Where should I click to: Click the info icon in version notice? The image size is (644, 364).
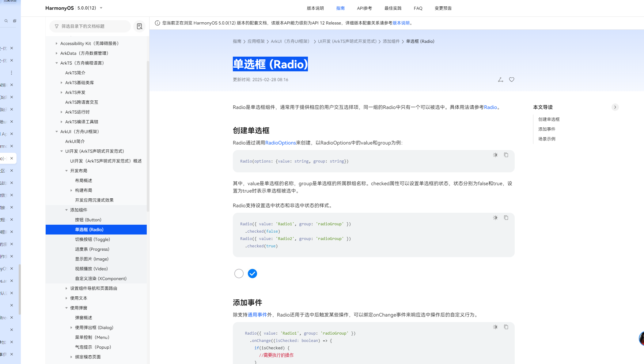157,23
